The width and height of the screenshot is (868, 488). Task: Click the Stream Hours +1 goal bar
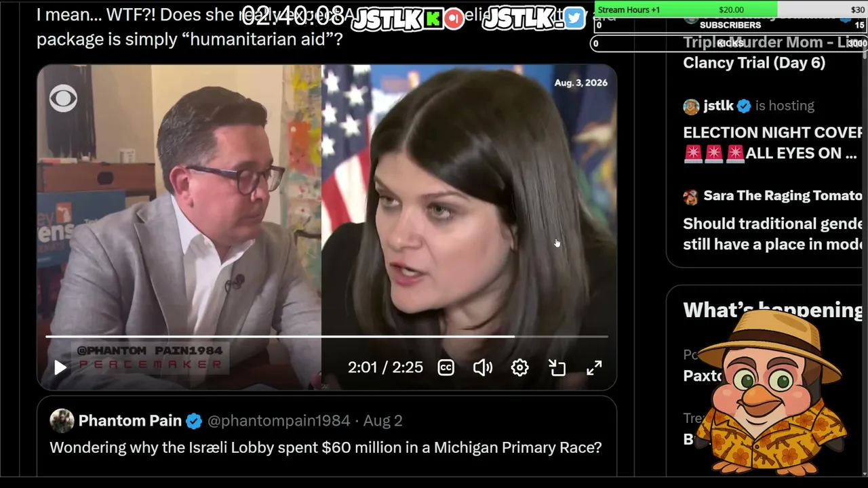(x=730, y=9)
